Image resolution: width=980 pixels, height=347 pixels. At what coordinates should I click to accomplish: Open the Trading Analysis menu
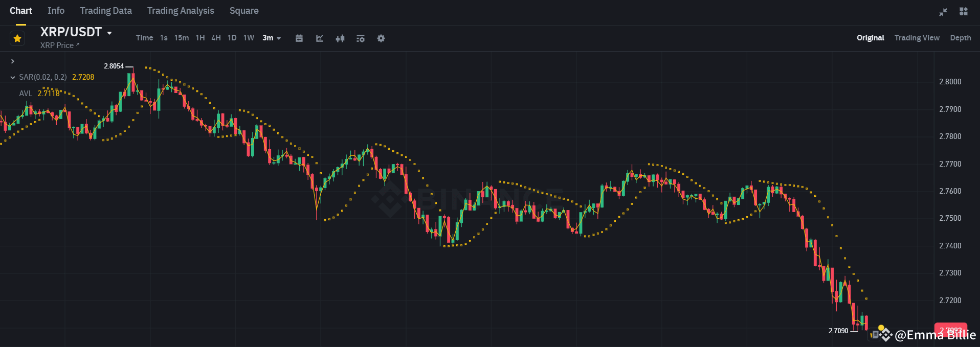tap(180, 10)
